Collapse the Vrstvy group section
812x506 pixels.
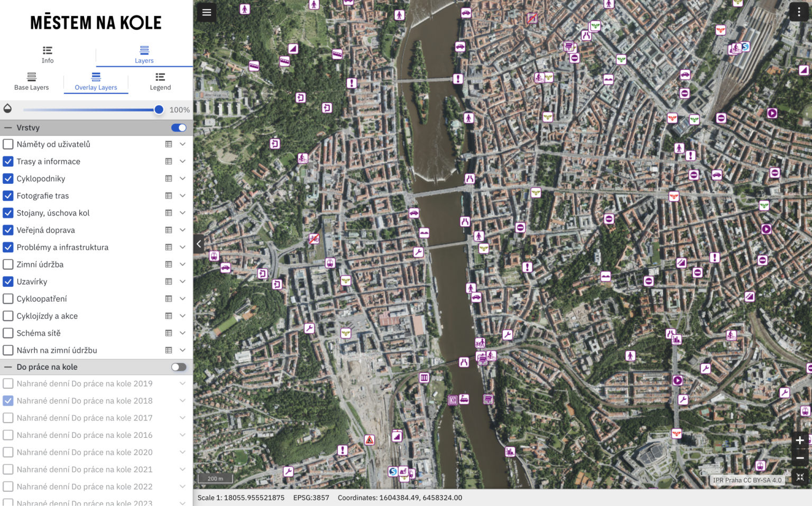point(8,128)
